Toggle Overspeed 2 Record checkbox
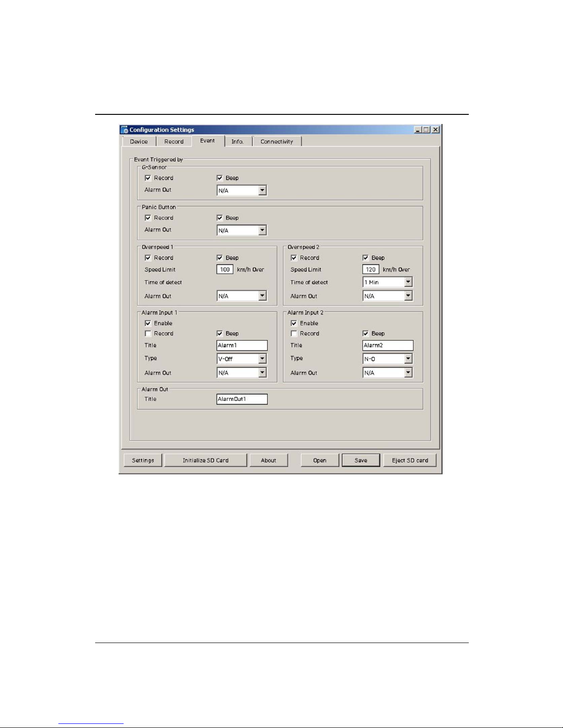This screenshot has height=728, width=563. (x=294, y=258)
